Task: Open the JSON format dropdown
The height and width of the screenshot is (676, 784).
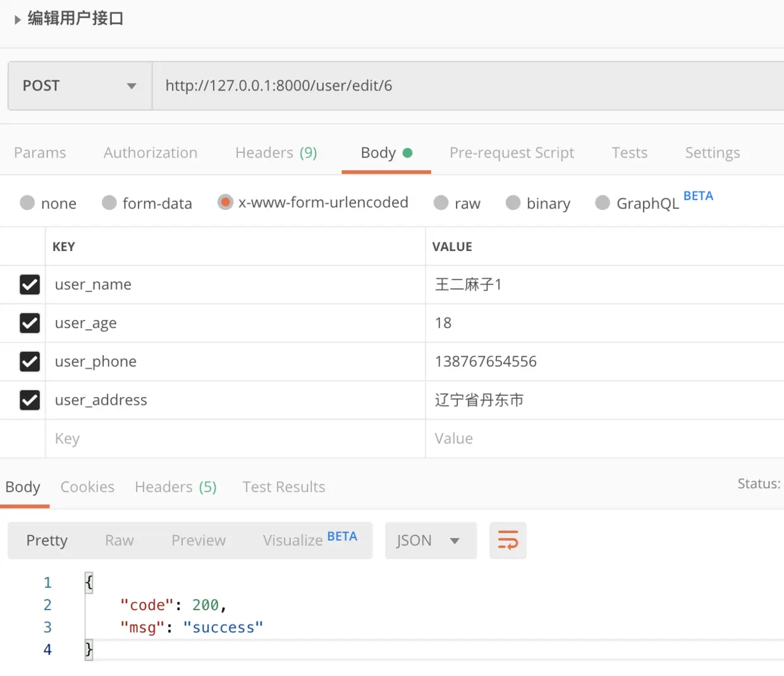Action: tap(431, 541)
